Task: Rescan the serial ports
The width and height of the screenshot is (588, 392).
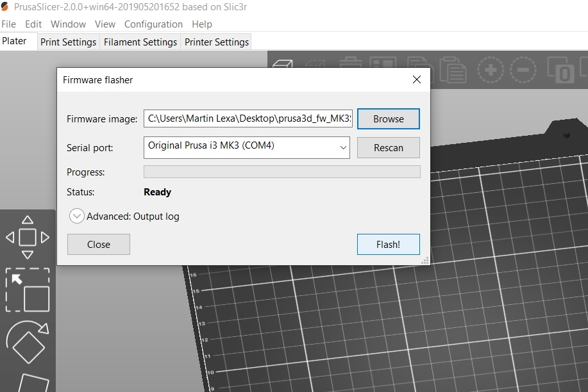Action: pos(388,147)
